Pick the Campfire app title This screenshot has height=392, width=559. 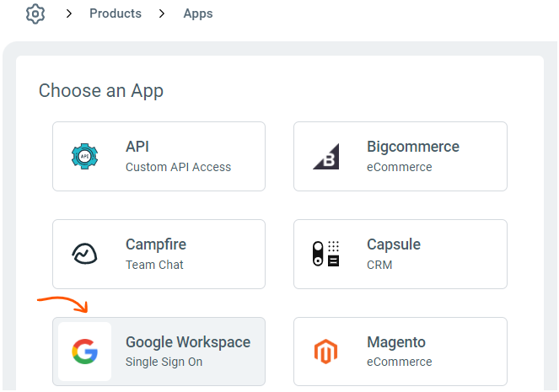[156, 244]
